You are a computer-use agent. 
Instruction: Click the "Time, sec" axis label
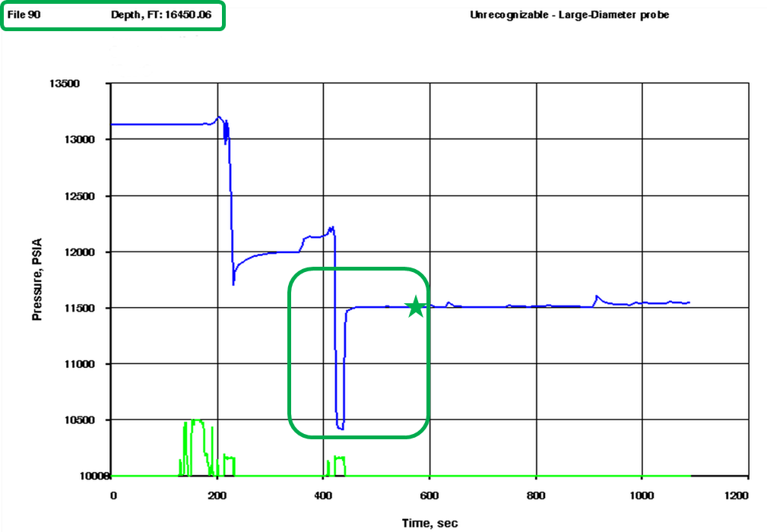[430, 523]
